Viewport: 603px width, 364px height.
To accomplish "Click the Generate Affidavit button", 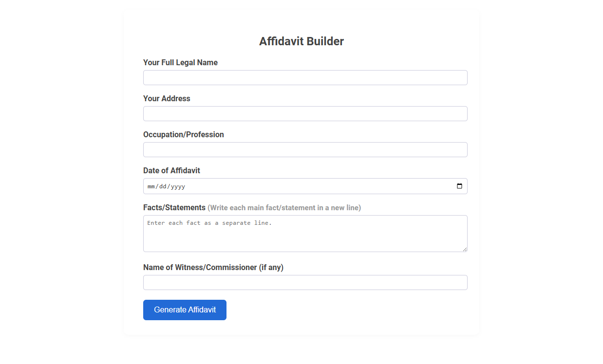I will (x=185, y=309).
